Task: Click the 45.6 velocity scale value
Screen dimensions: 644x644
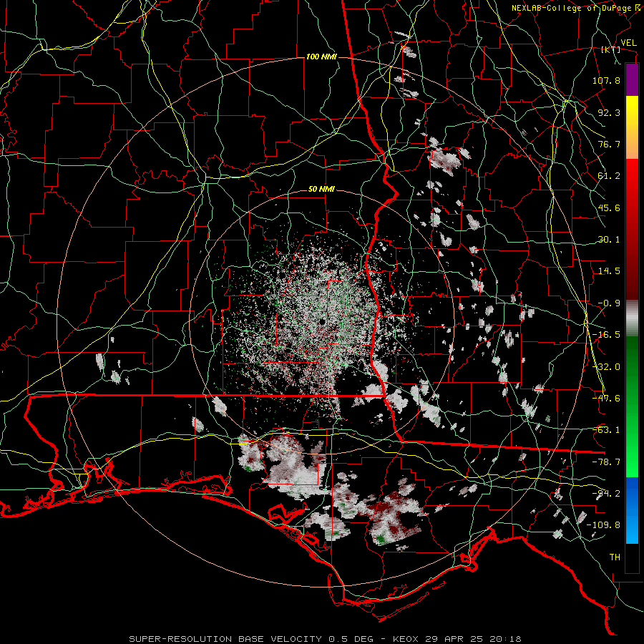Action: [609, 208]
